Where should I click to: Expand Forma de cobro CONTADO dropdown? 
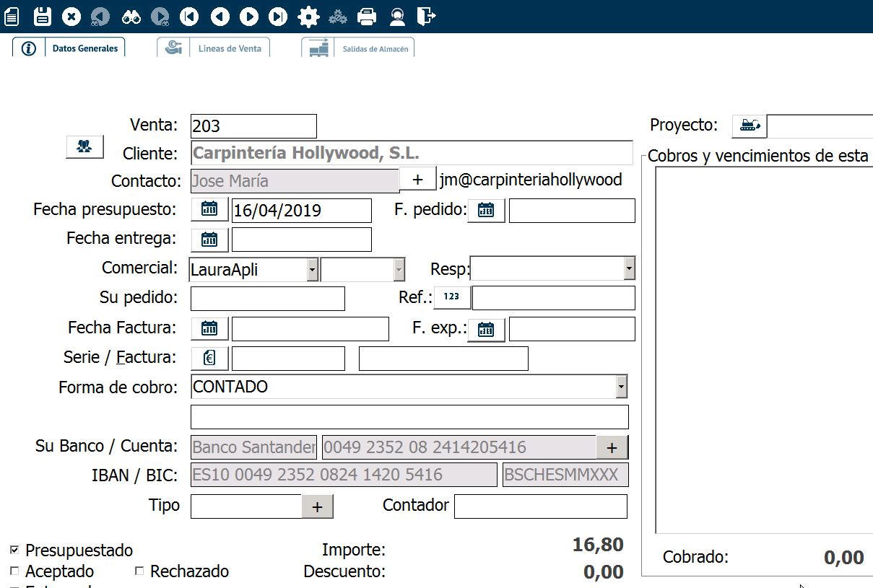pos(621,387)
